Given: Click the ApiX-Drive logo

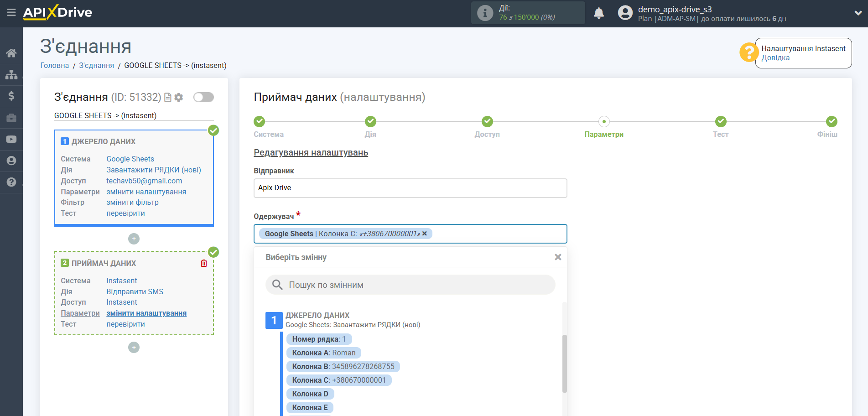Looking at the screenshot, I should (57, 12).
